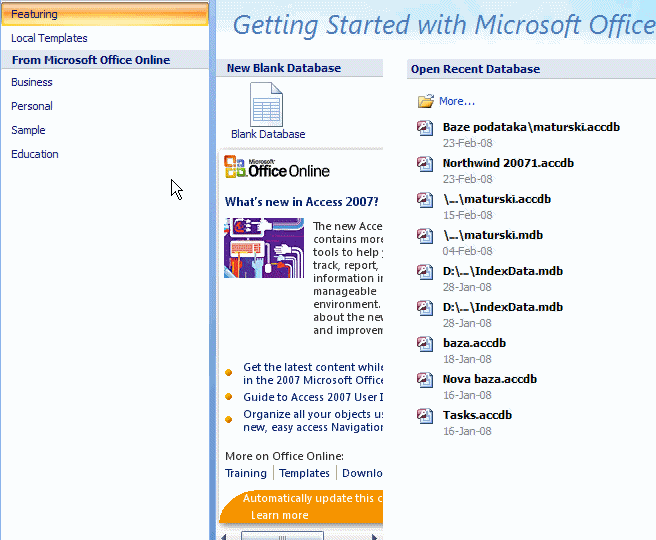
Task: Choose the Personal template category
Action: pos(32,106)
